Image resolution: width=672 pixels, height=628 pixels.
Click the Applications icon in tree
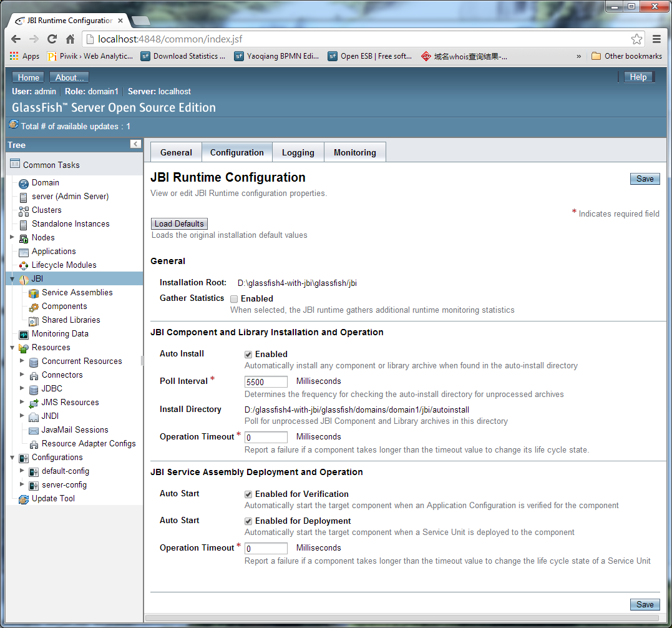[x=24, y=252]
